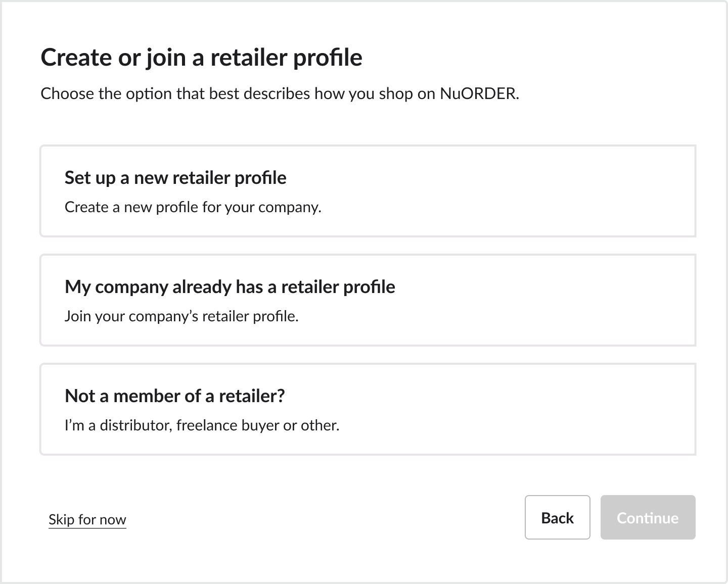The image size is (728, 584).
Task: Click the Skip for now link
Action: [87, 519]
